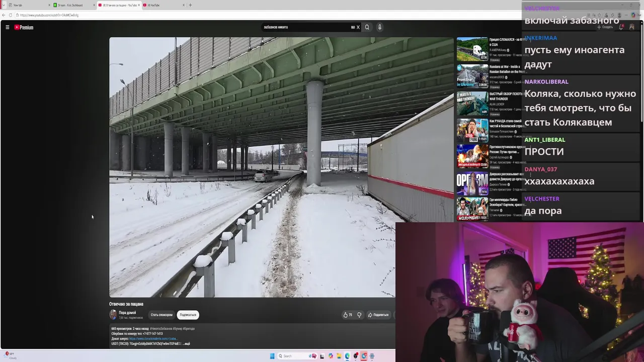The width and height of the screenshot is (644, 362).
Task: Click the magnifier search button
Action: point(367,27)
